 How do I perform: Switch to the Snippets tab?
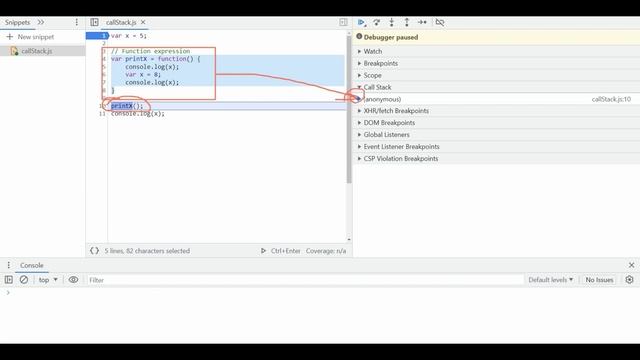coord(18,22)
